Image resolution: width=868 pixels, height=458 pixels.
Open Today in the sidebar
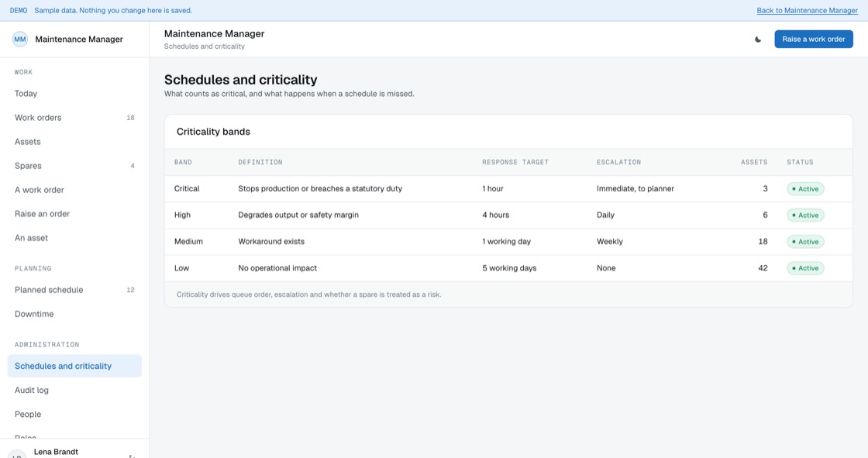pos(74,94)
